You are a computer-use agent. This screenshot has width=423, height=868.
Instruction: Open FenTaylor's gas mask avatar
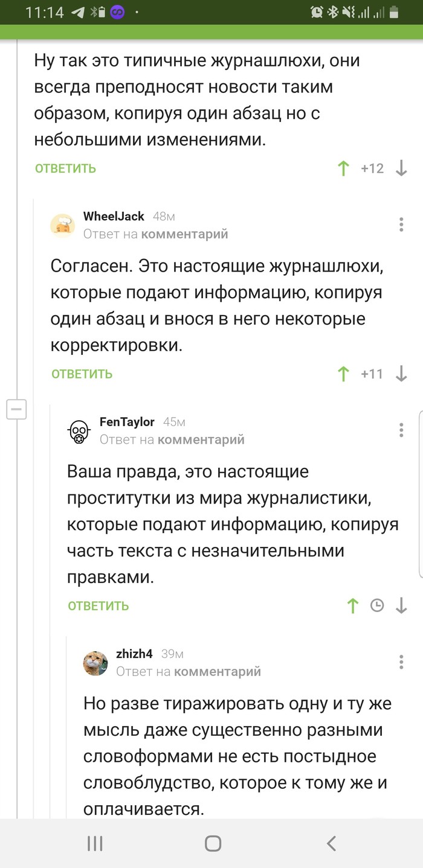pyautogui.click(x=79, y=431)
